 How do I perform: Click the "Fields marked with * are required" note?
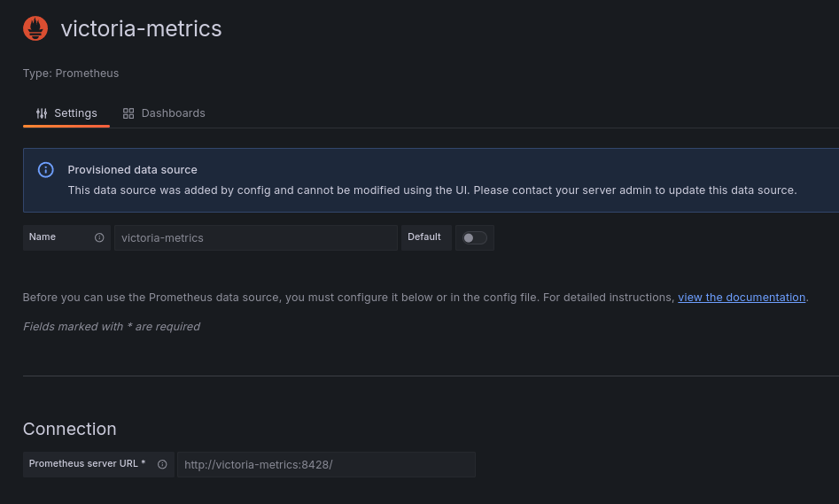[111, 327]
